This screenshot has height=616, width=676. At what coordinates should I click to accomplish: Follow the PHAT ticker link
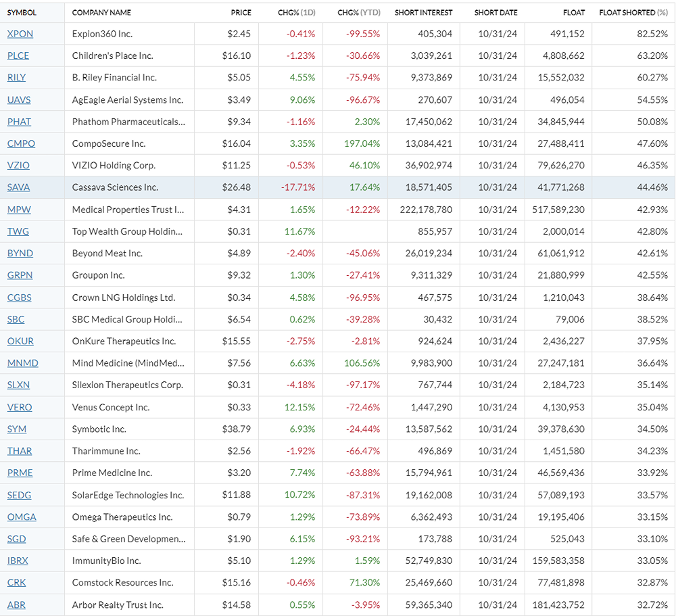click(19, 122)
